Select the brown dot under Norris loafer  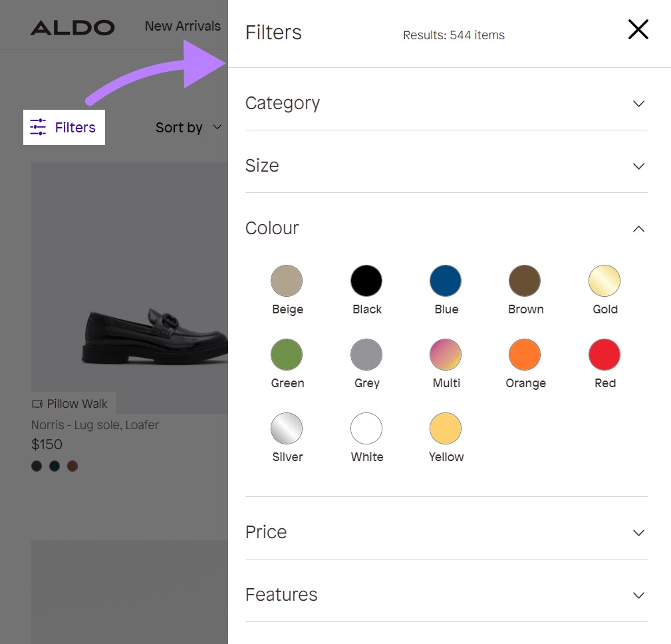(x=72, y=466)
